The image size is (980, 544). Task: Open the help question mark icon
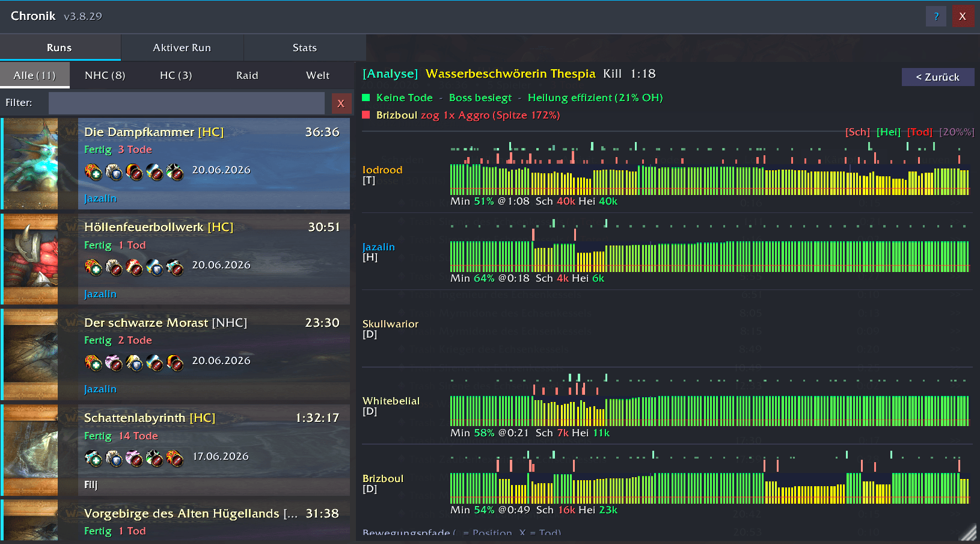pyautogui.click(x=936, y=16)
